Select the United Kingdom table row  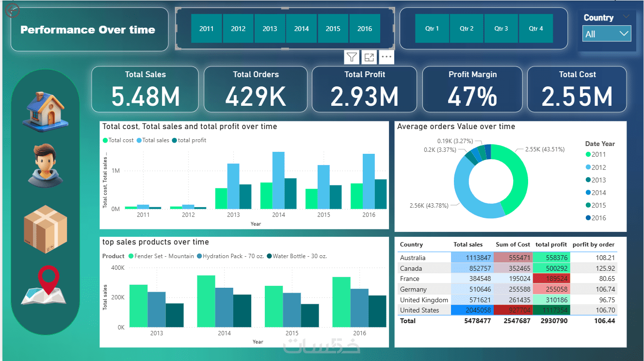click(508, 300)
